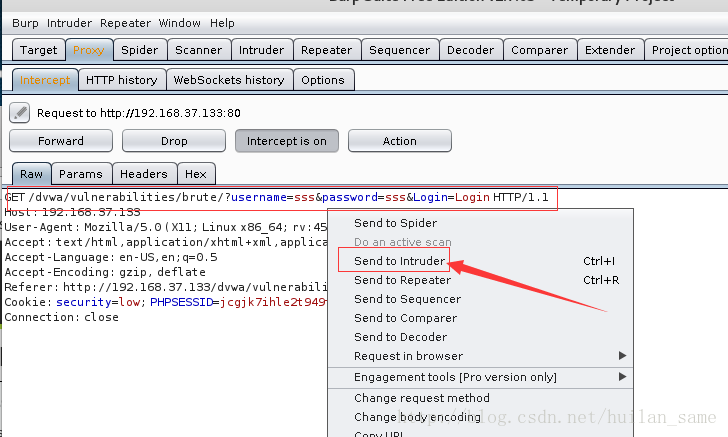The height and width of the screenshot is (437, 728).
Task: Click the Connection: close header line
Action: (x=61, y=317)
